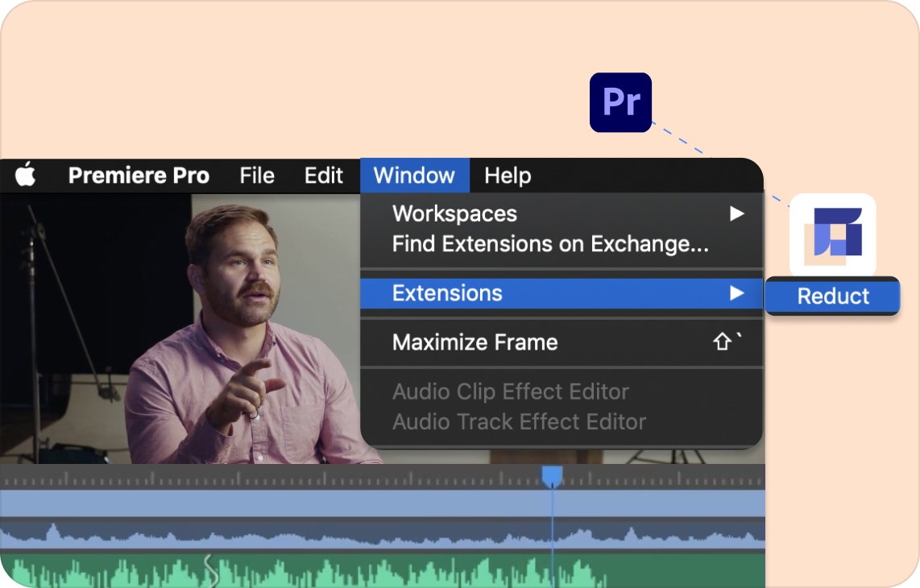
Task: Select Maximize Frame
Action: click(x=562, y=342)
